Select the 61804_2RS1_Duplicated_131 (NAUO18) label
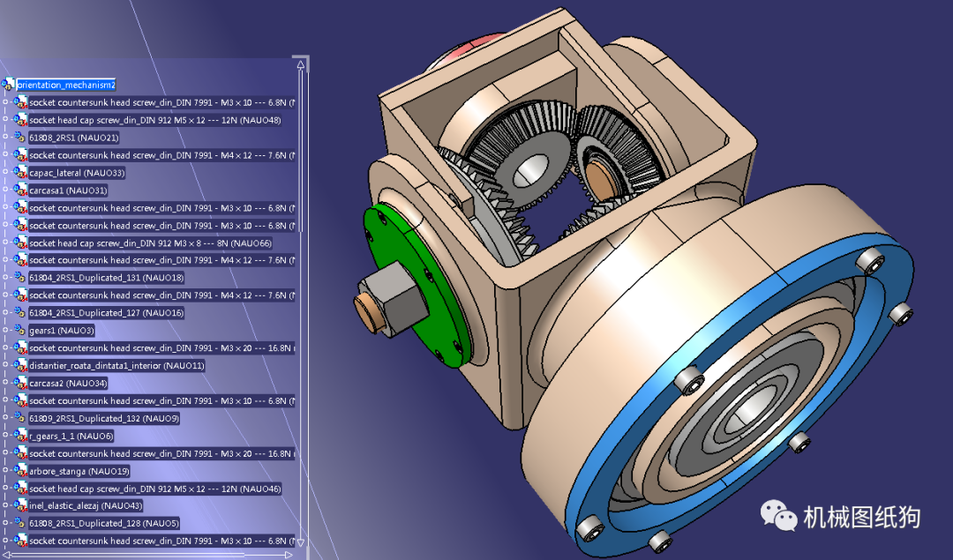 pyautogui.click(x=107, y=278)
